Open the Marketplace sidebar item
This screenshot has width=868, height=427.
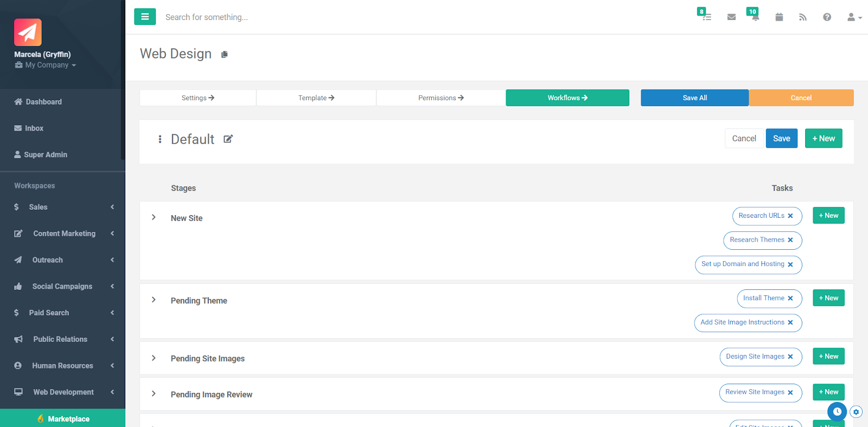[x=62, y=418]
